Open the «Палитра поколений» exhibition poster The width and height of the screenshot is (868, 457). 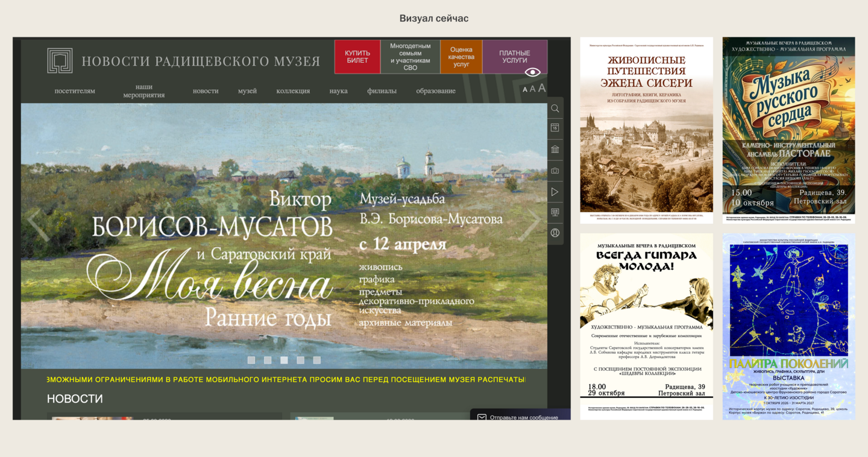(x=788, y=327)
